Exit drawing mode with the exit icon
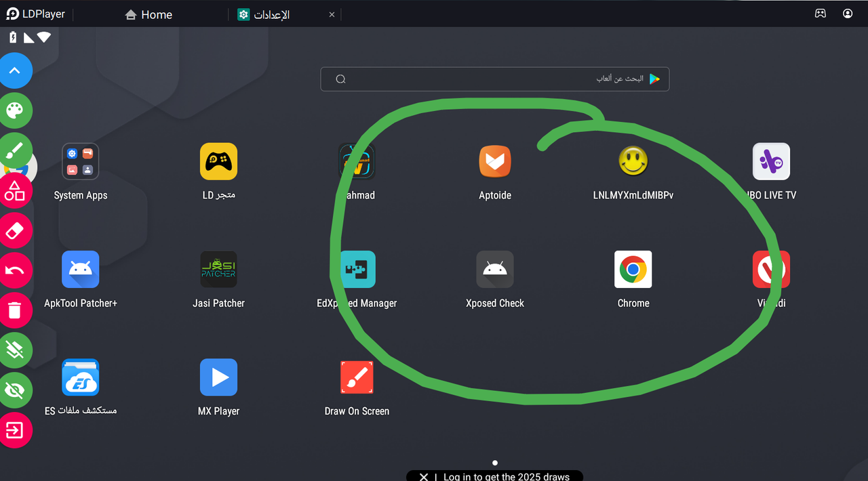Viewport: 868px width, 481px height. click(x=14, y=430)
